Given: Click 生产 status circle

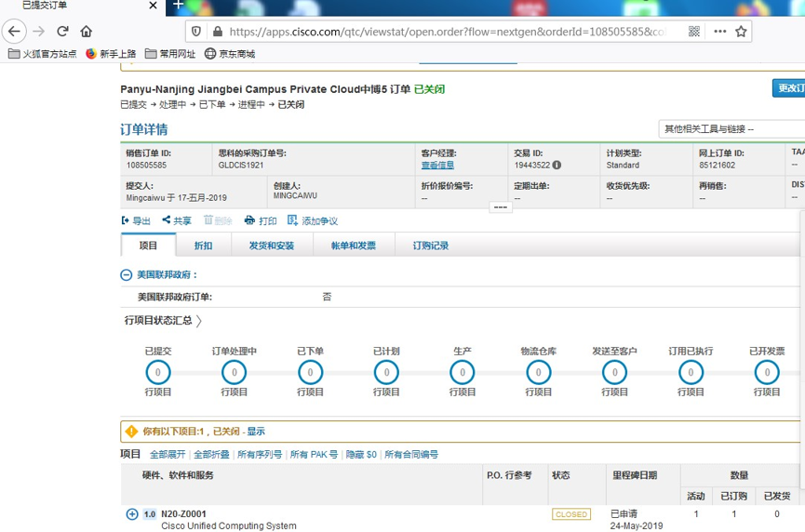Looking at the screenshot, I should [463, 372].
